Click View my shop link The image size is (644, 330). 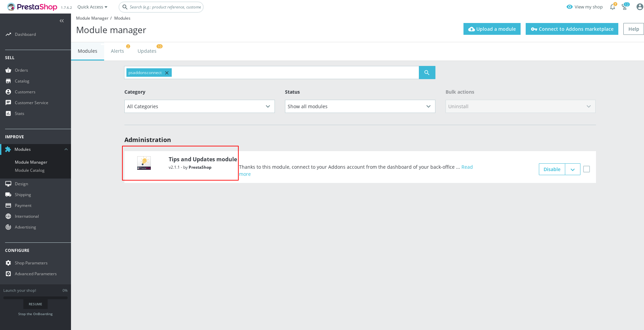pos(589,7)
